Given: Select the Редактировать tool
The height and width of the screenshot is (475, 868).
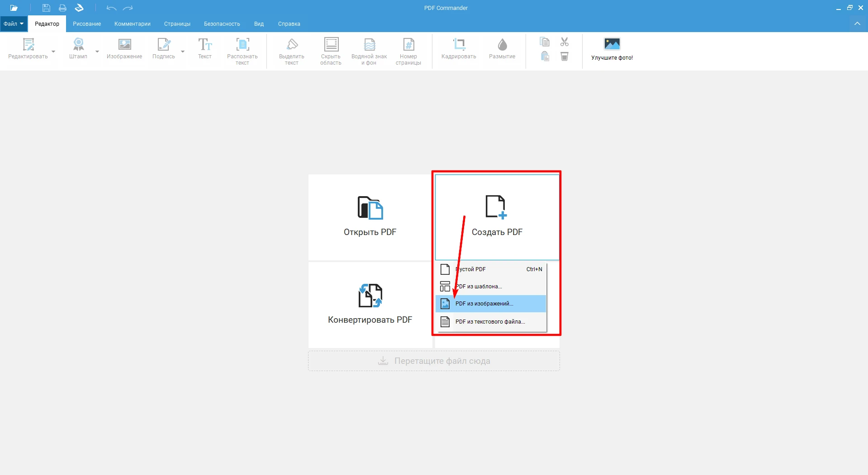Looking at the screenshot, I should [28, 48].
